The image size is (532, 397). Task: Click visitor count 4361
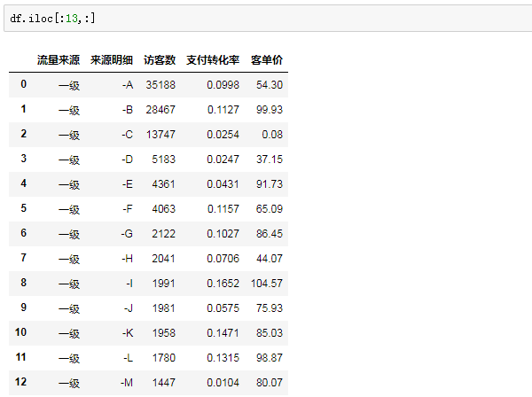[163, 184]
